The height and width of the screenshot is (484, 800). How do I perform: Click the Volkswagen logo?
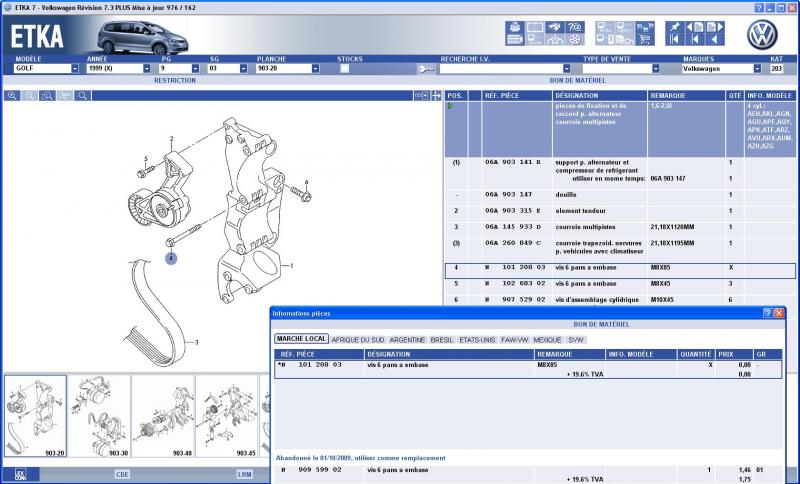pos(762,35)
